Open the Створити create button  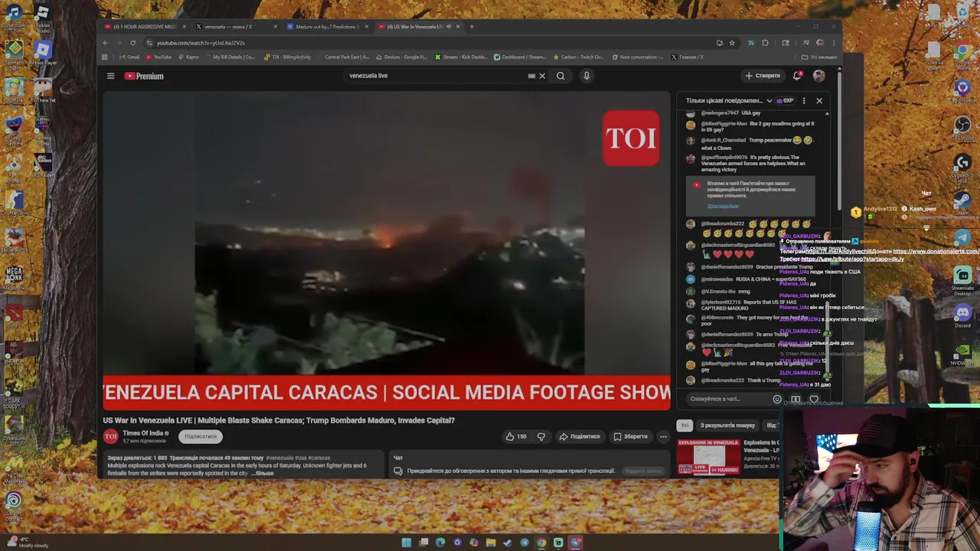pos(763,76)
